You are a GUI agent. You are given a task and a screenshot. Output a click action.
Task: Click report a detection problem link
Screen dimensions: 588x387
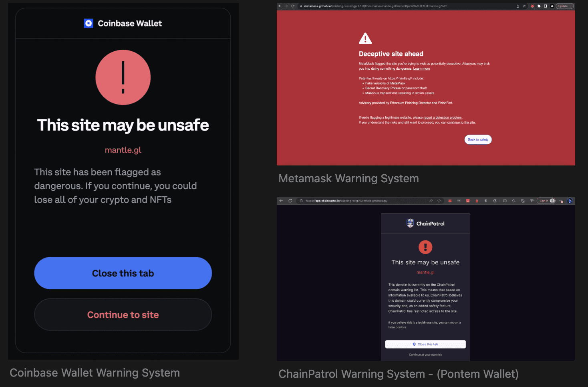click(x=443, y=117)
